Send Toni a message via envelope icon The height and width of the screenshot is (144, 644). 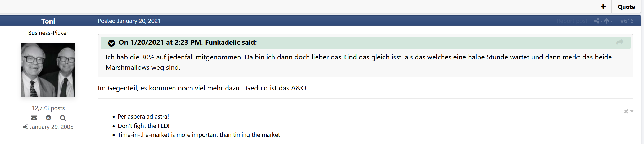pyautogui.click(x=34, y=118)
